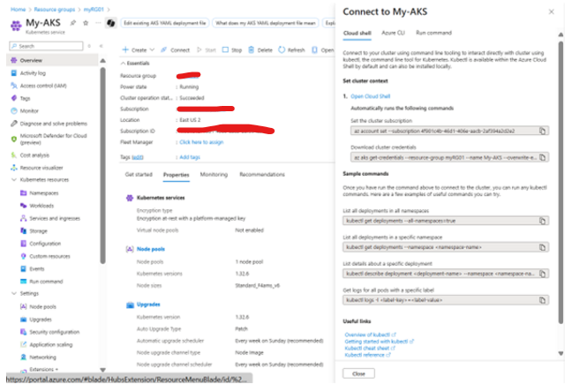
Task: Open Monitor in sidebar
Action: [29, 111]
